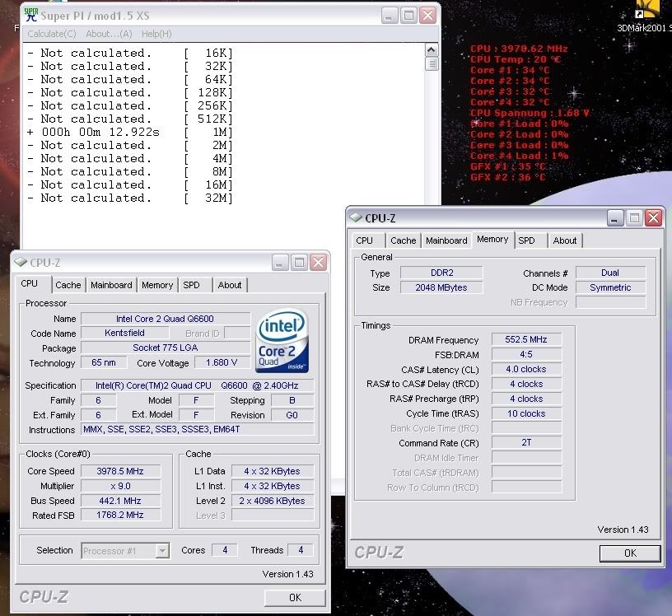
Task: Click the Not calculated 32M line
Action: tap(130, 198)
